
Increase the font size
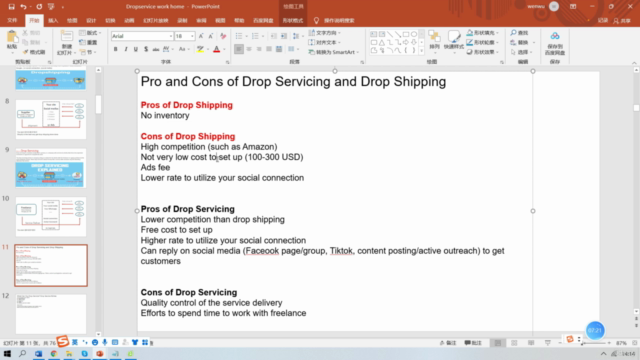(201, 36)
